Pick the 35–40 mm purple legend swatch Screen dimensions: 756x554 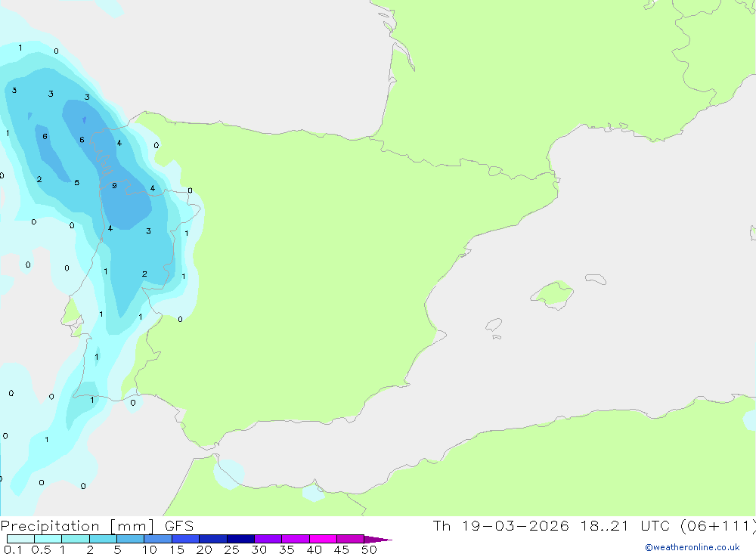click(x=296, y=539)
